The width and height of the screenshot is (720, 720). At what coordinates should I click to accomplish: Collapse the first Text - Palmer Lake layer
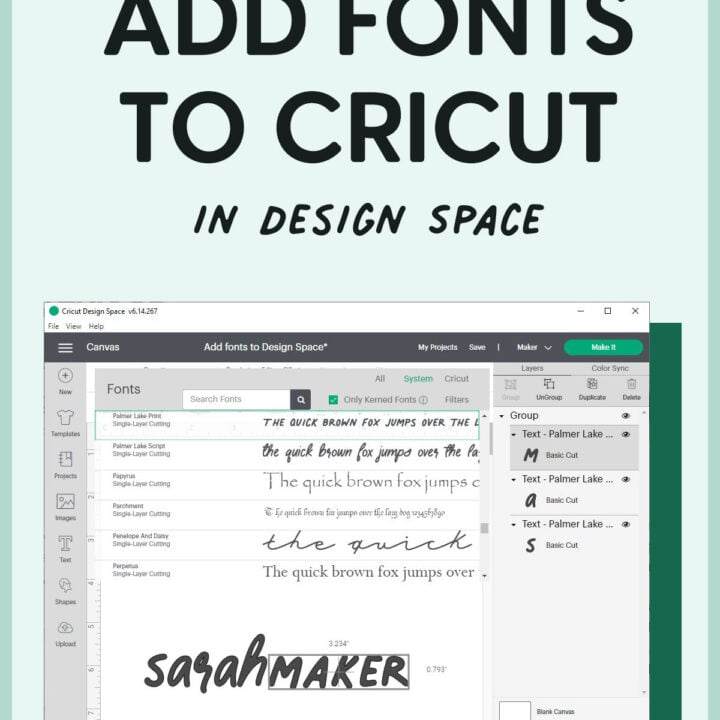(x=513, y=434)
